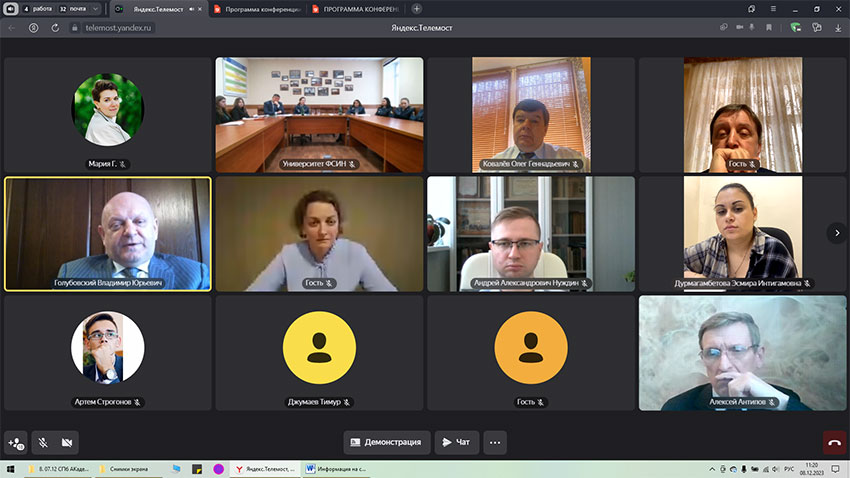Start screen sharing with Демонстрация button
This screenshot has width=850, height=478.
[x=387, y=442]
